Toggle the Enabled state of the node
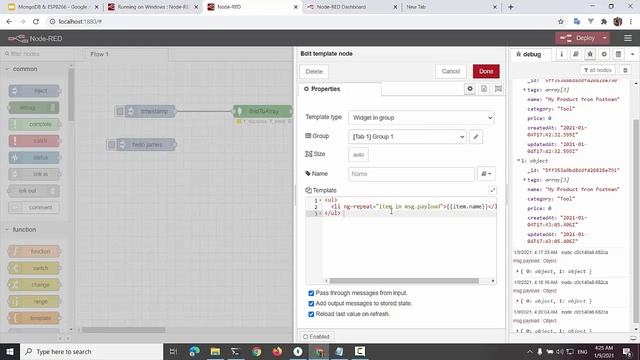 coord(316,336)
